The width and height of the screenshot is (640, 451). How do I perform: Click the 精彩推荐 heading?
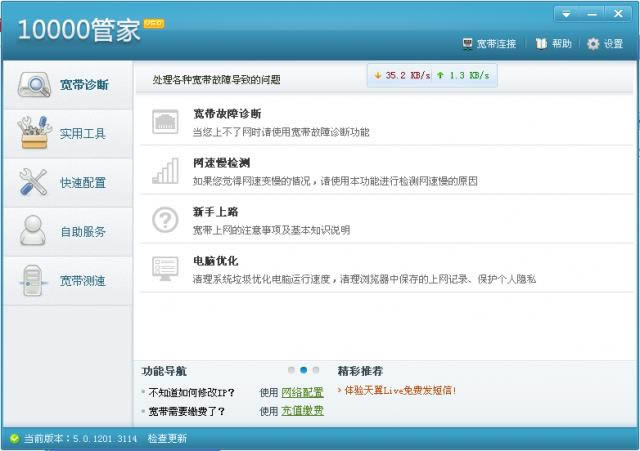coord(360,371)
